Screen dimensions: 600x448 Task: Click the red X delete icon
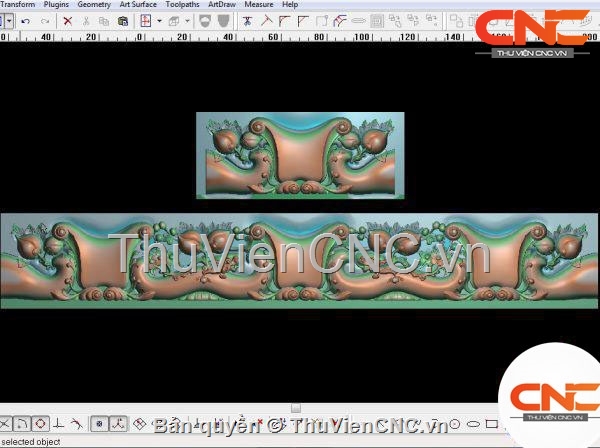click(68, 21)
